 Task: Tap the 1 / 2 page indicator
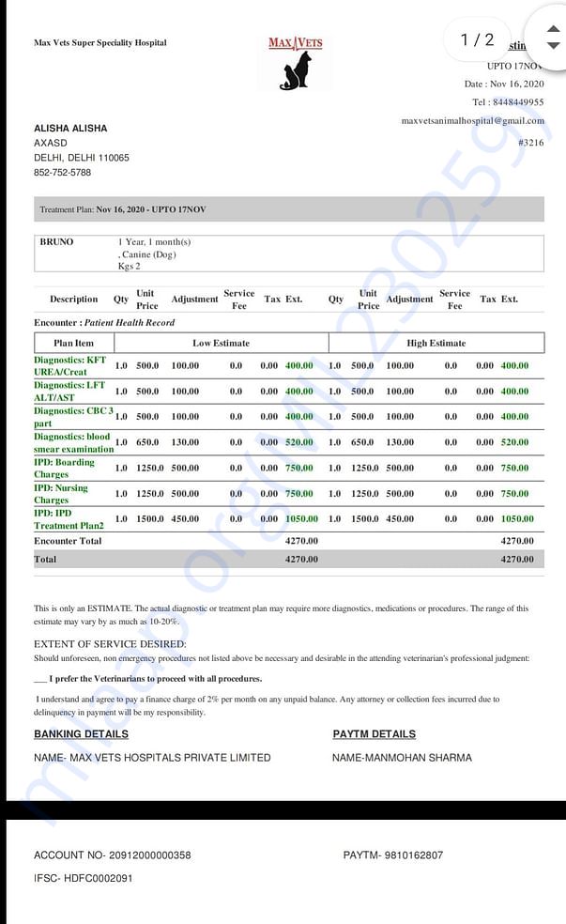coord(477,39)
